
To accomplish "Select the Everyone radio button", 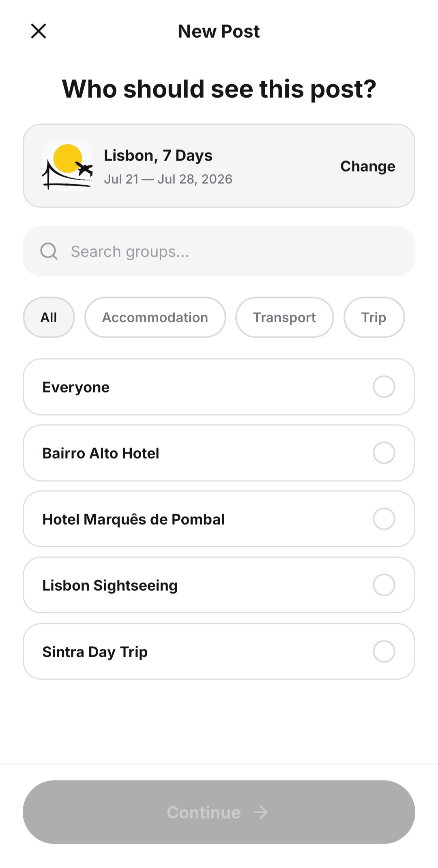I will [x=384, y=387].
